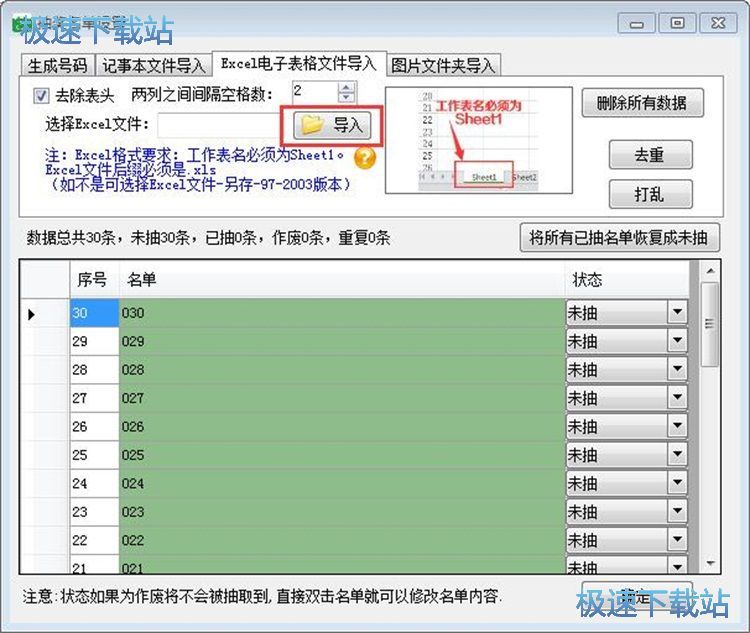This screenshot has height=633, width=750.
Task: Click the 打乱 button
Action: click(x=650, y=194)
